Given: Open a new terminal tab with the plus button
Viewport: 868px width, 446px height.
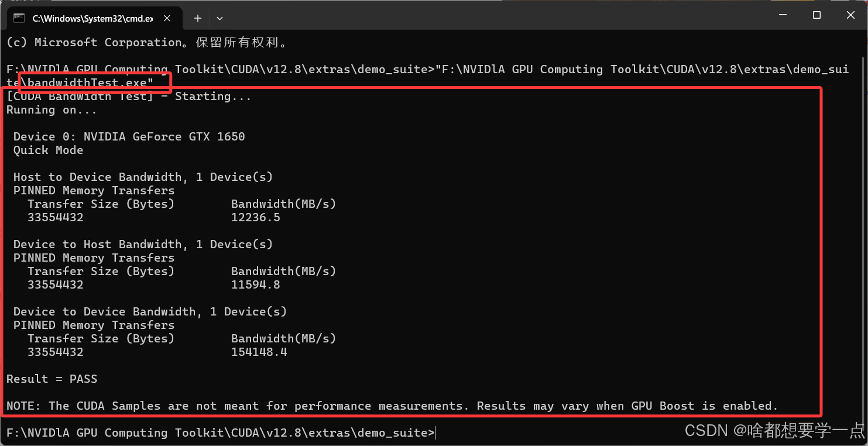Looking at the screenshot, I should click(198, 18).
